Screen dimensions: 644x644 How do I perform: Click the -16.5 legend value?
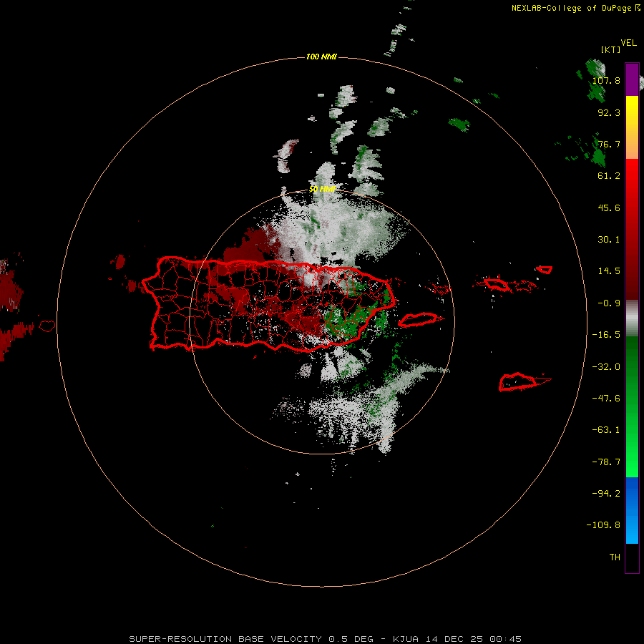[606, 335]
